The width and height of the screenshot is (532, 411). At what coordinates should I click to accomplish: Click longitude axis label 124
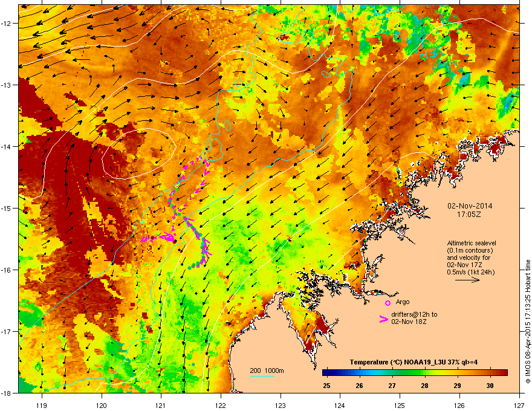(340, 405)
